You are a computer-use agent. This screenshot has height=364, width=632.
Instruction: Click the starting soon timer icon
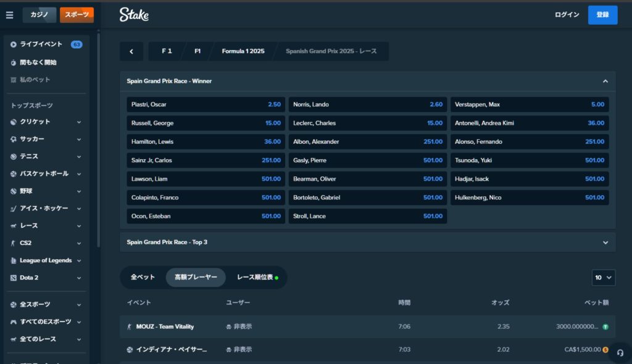click(14, 62)
